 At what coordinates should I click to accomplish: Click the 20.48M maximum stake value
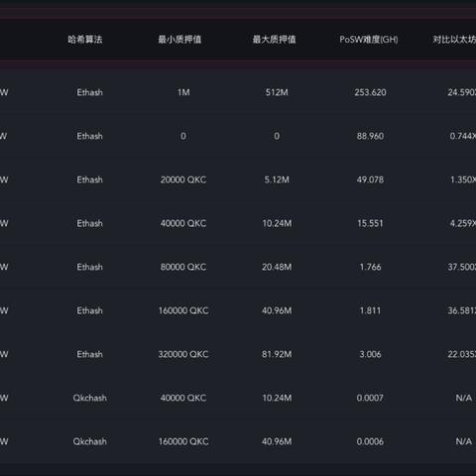pos(277,267)
